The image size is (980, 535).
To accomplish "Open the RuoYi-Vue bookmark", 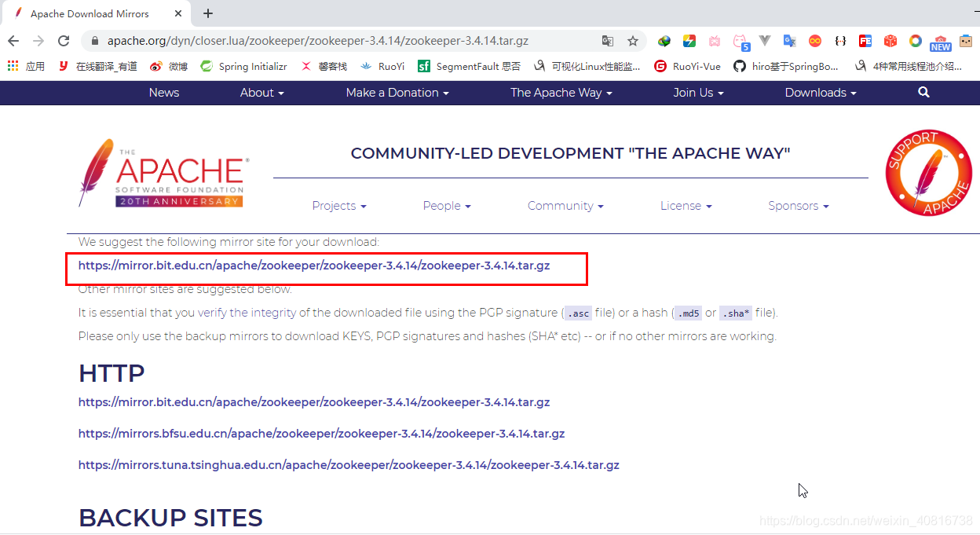I will (687, 67).
